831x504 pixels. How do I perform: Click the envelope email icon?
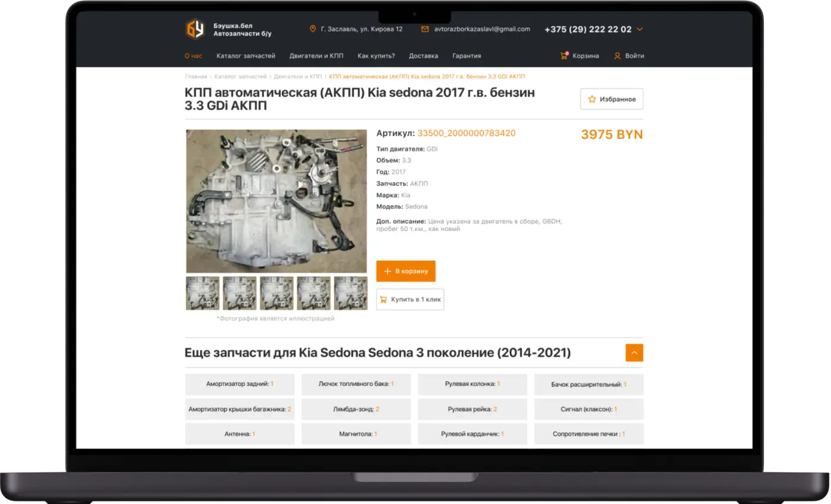pos(425,28)
